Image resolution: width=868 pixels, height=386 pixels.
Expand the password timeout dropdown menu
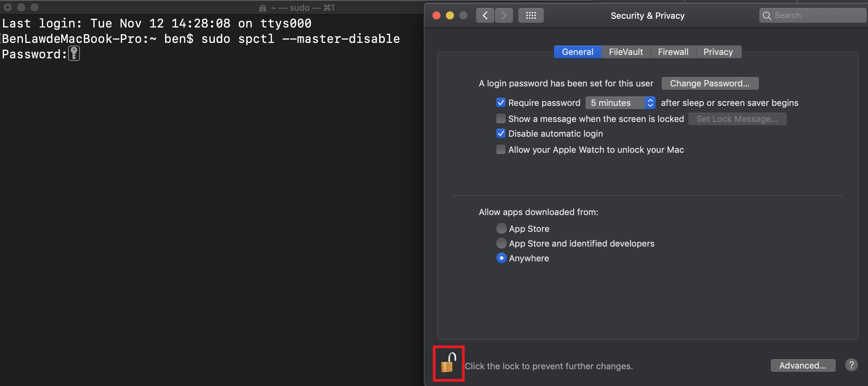tap(621, 102)
